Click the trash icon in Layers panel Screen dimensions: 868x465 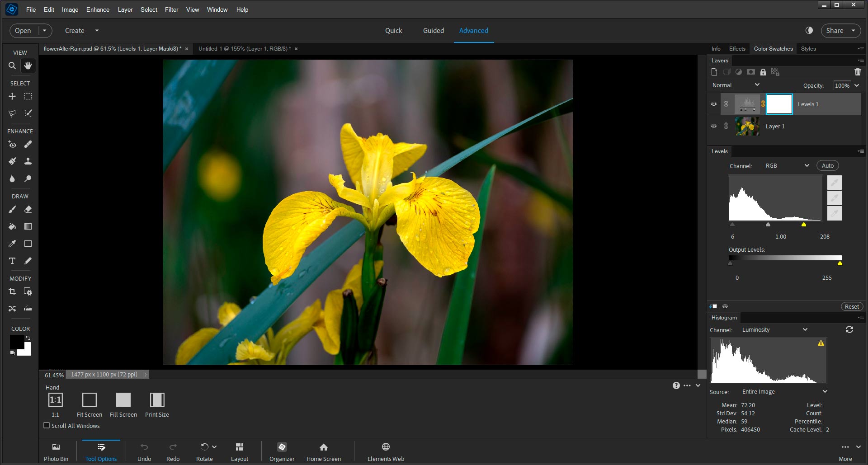pos(858,72)
